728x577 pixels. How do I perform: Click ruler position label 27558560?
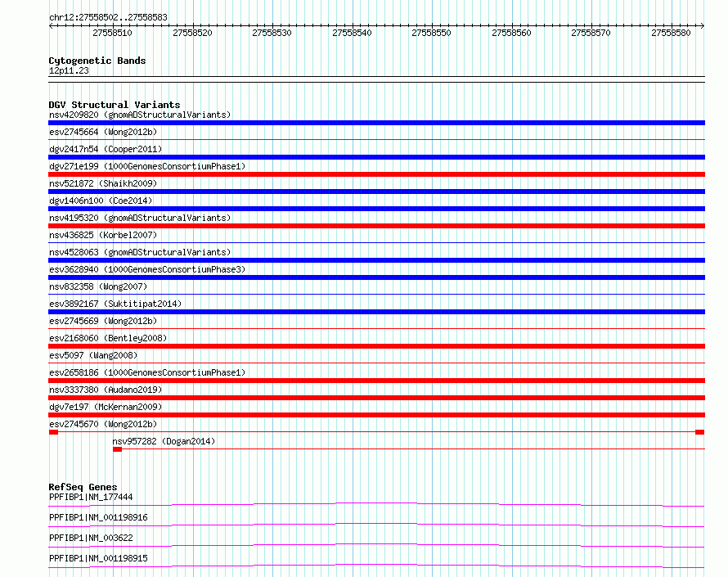511,33
